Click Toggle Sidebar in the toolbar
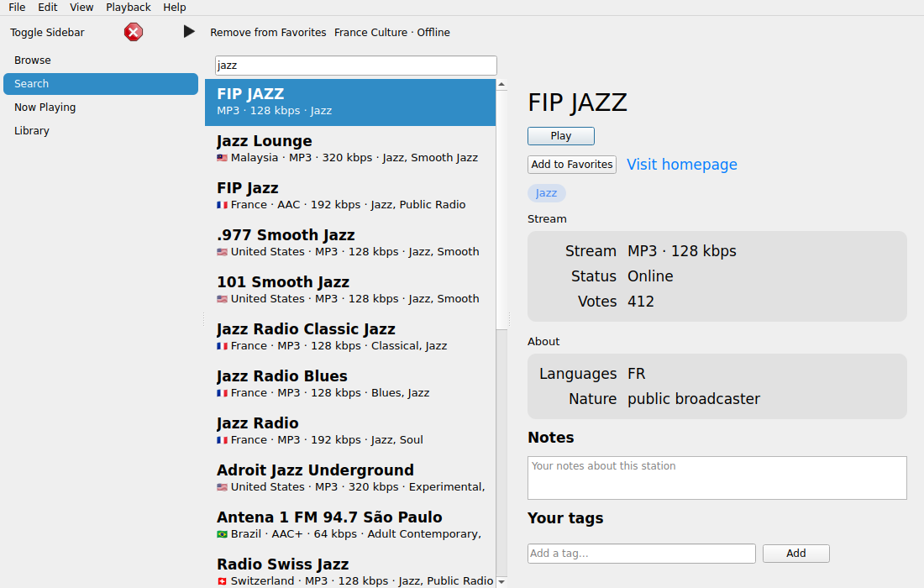Viewport: 924px width, 588px height. tap(47, 33)
